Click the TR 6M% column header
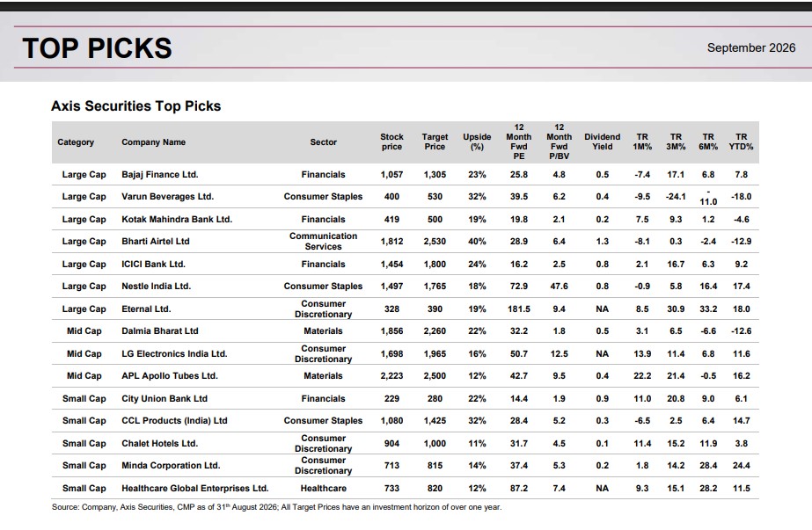The width and height of the screenshot is (812, 530). click(708, 142)
